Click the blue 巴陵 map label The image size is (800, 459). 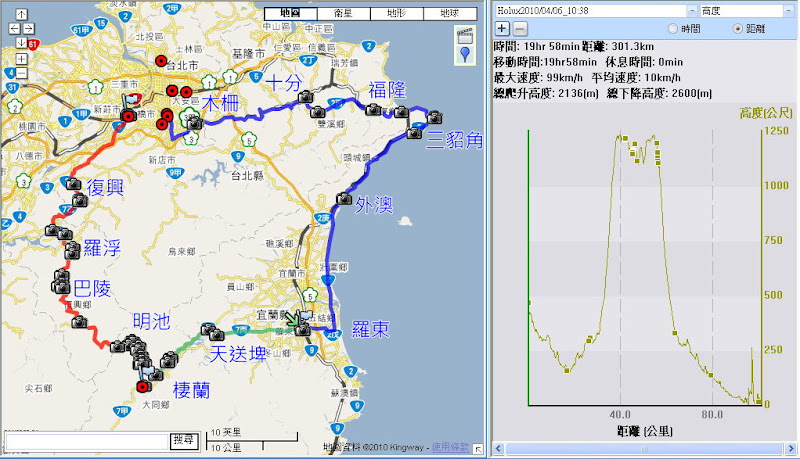tap(92, 289)
